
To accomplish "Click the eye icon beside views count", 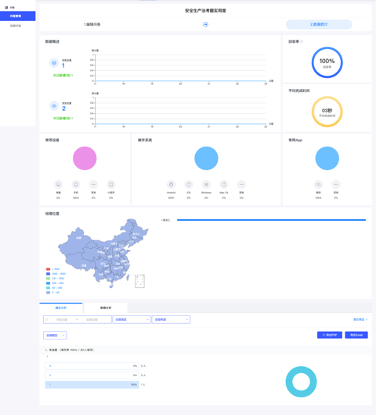I will tap(54, 106).
